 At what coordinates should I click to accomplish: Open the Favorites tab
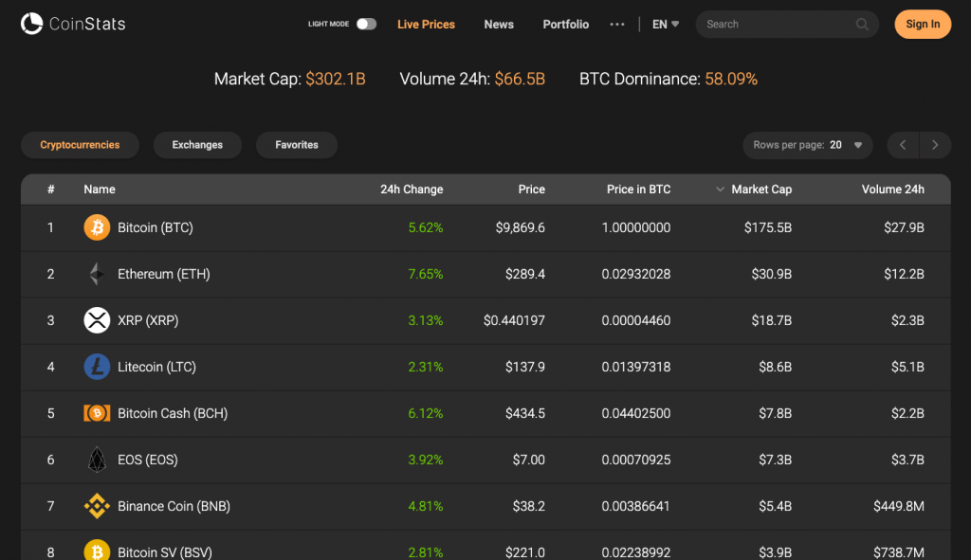click(x=298, y=145)
